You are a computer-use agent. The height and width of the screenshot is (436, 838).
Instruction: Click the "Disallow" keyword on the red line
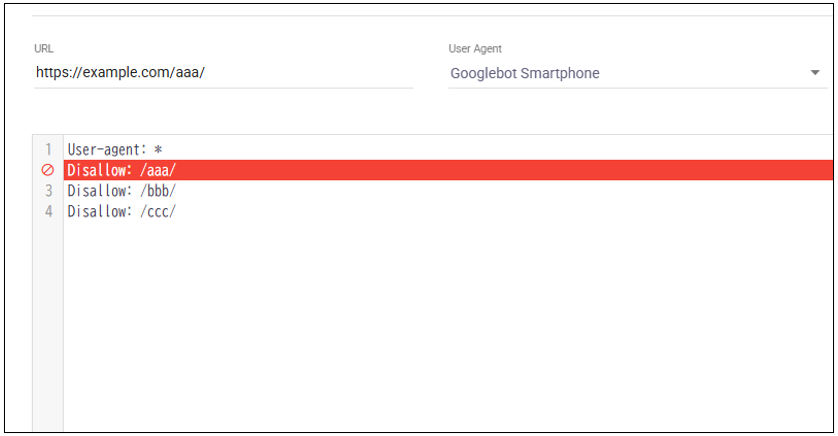point(96,170)
